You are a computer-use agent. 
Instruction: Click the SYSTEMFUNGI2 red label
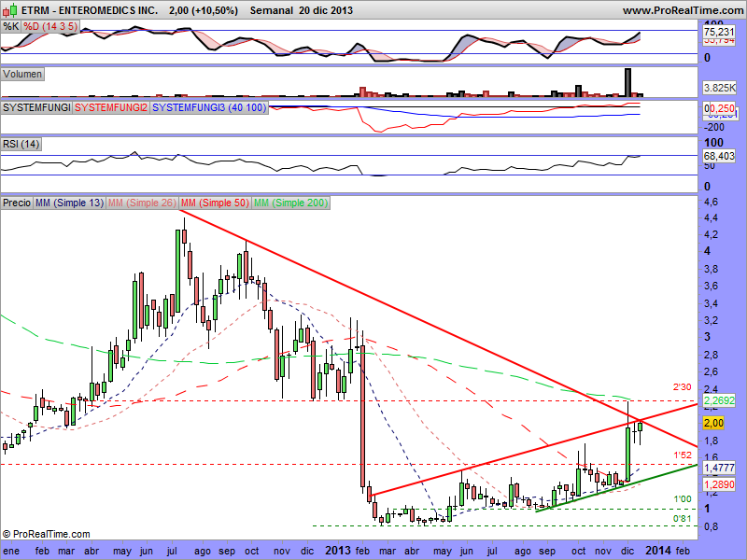pyautogui.click(x=111, y=107)
